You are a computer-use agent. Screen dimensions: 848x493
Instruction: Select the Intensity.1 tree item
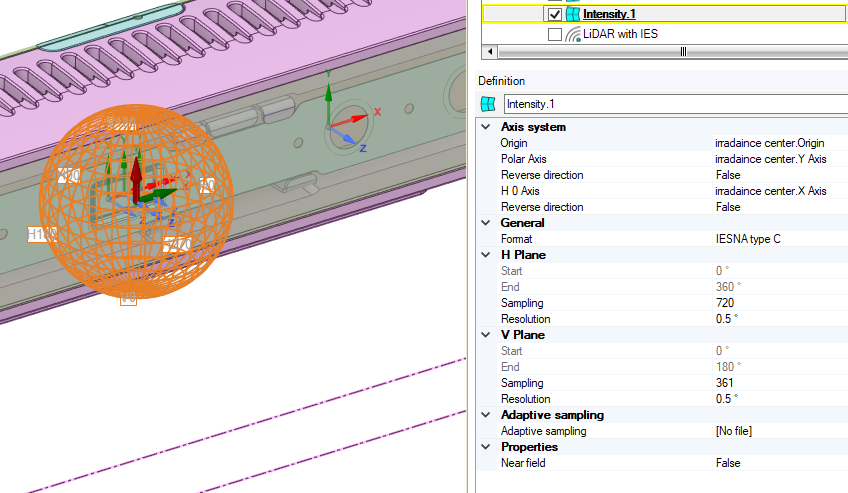point(609,15)
